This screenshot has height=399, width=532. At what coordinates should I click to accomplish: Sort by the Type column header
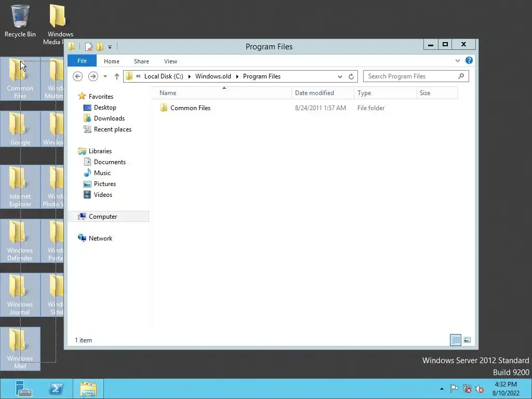click(x=385, y=93)
